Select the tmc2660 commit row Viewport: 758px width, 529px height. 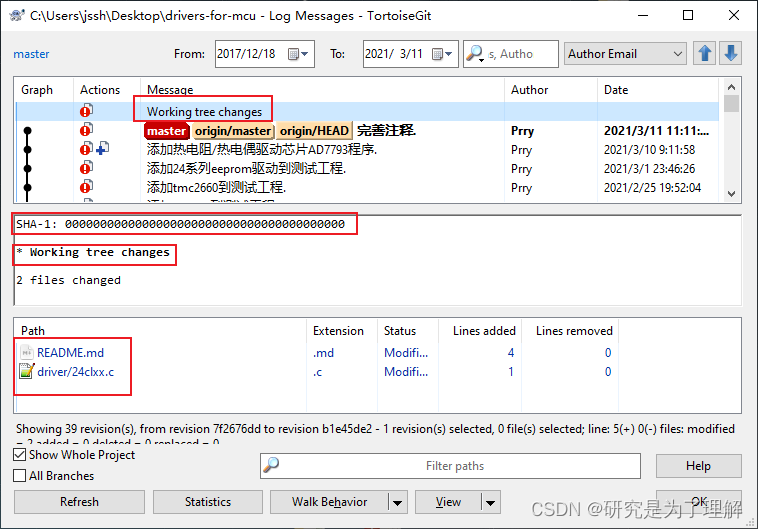pyautogui.click(x=367, y=187)
